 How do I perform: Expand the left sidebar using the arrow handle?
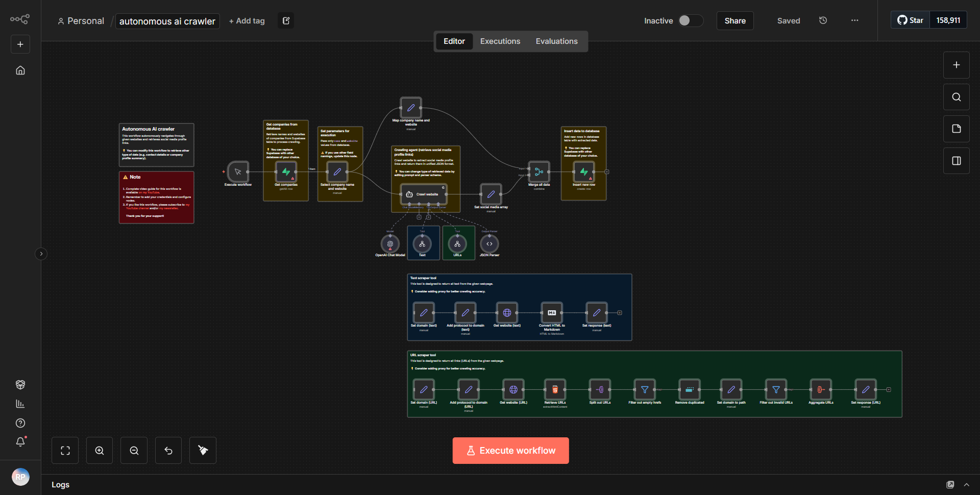pyautogui.click(x=41, y=254)
